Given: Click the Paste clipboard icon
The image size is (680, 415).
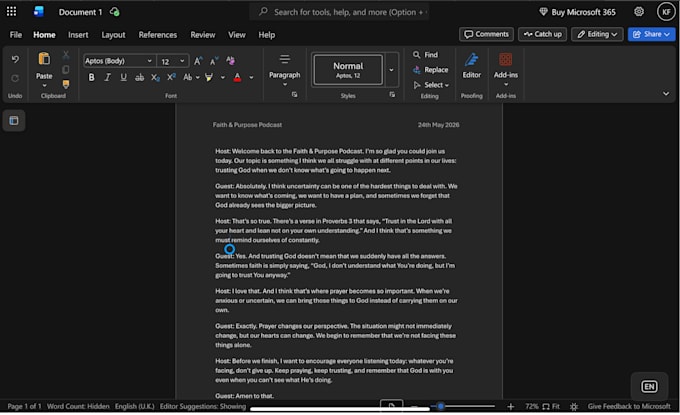Looking at the screenshot, I should tap(44, 59).
